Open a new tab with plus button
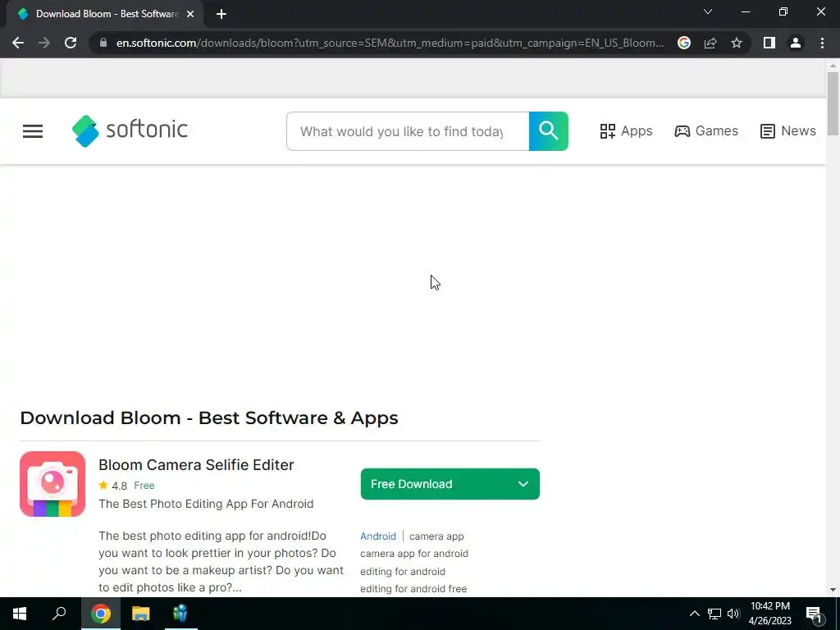The height and width of the screenshot is (630, 840). (221, 14)
